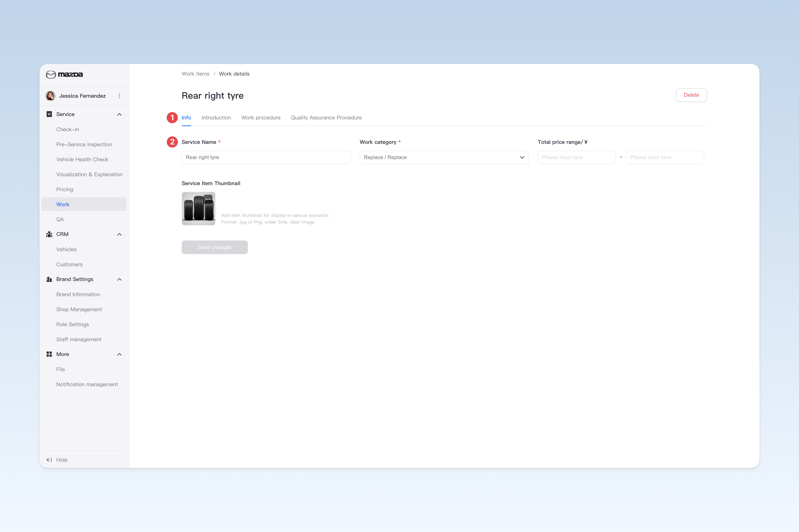Open Vehicles under CRM
Viewport: 799px width, 532px height.
click(66, 249)
